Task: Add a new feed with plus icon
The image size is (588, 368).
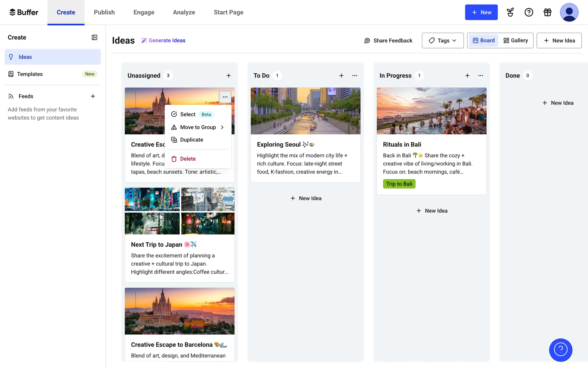Action: point(93,96)
